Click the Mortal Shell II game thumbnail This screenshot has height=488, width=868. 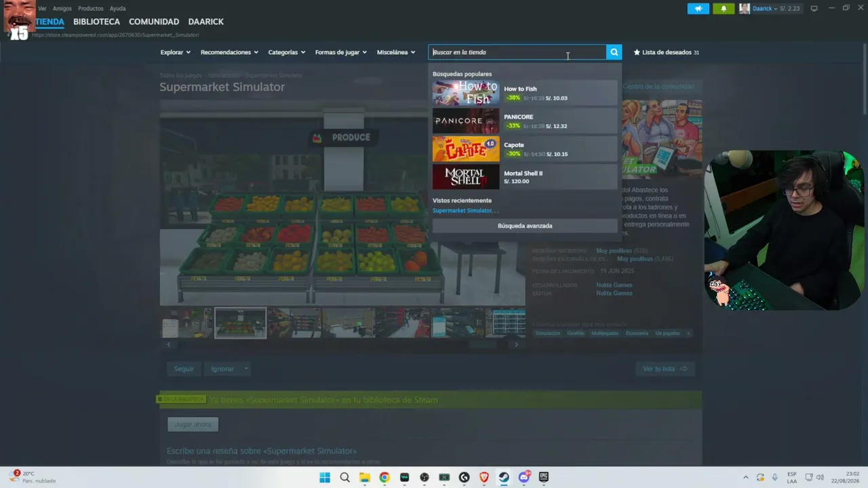coord(466,177)
